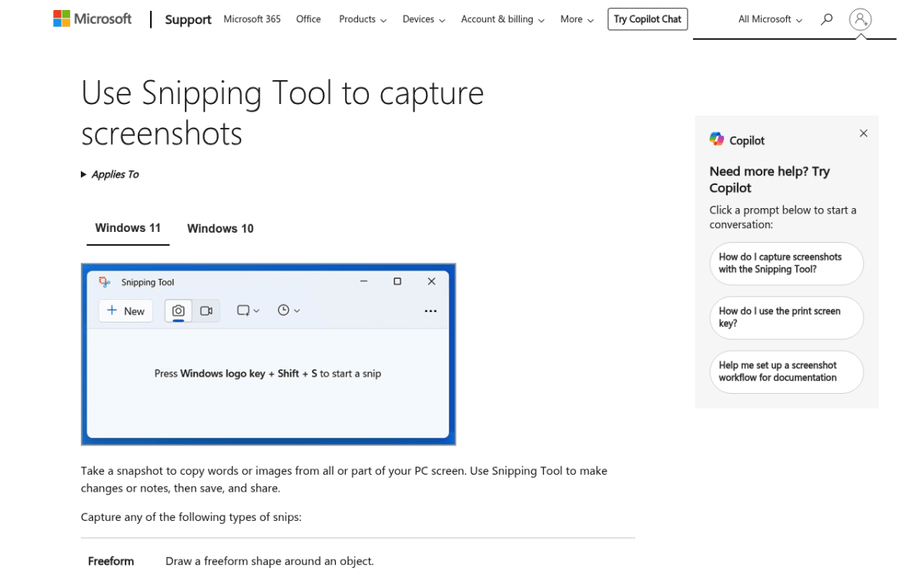
Task: Click the delay timer clock dropdown
Action: (x=289, y=311)
